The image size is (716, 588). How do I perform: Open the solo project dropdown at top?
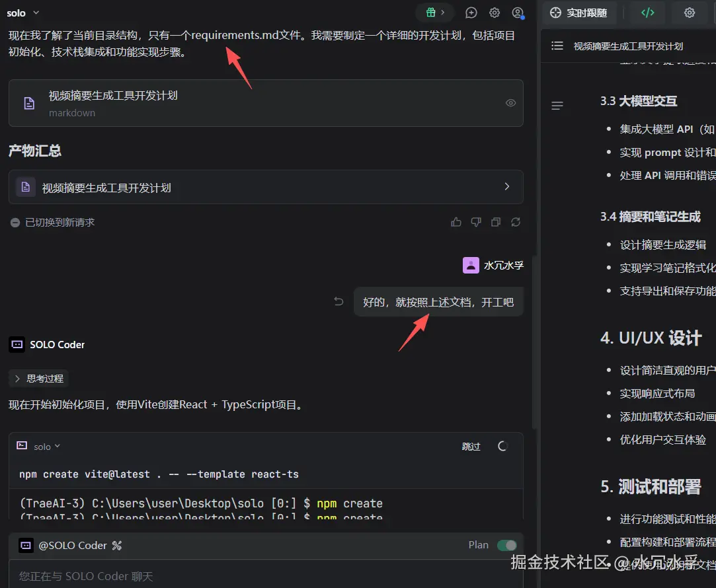[23, 13]
